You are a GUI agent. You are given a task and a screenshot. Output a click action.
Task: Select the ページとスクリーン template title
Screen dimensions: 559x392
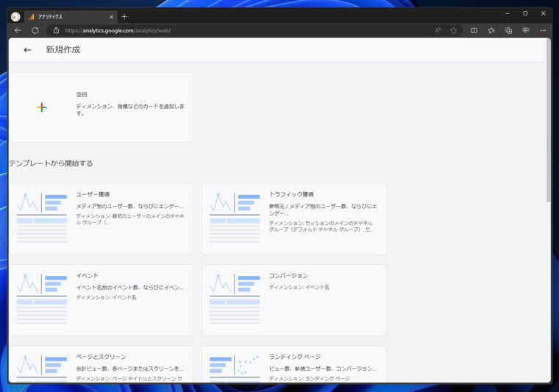(102, 357)
